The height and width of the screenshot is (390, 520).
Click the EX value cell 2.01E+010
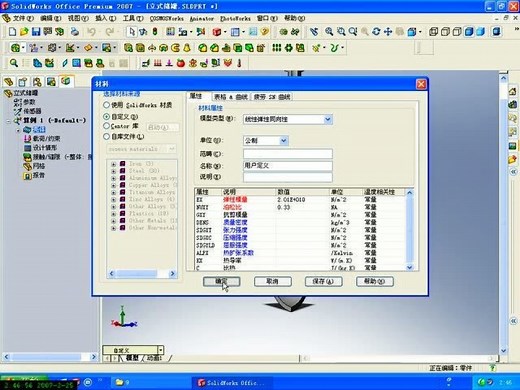point(303,200)
